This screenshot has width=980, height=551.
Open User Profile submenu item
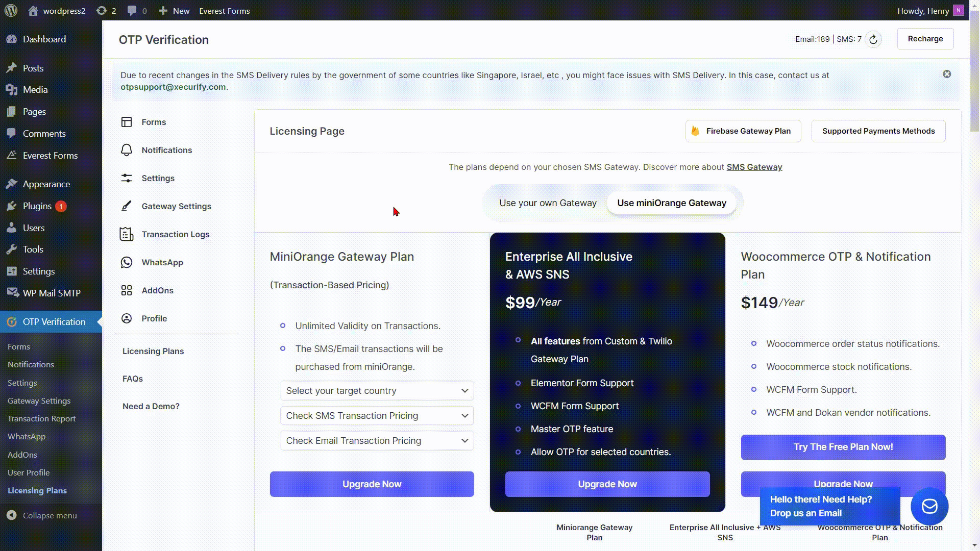point(29,473)
